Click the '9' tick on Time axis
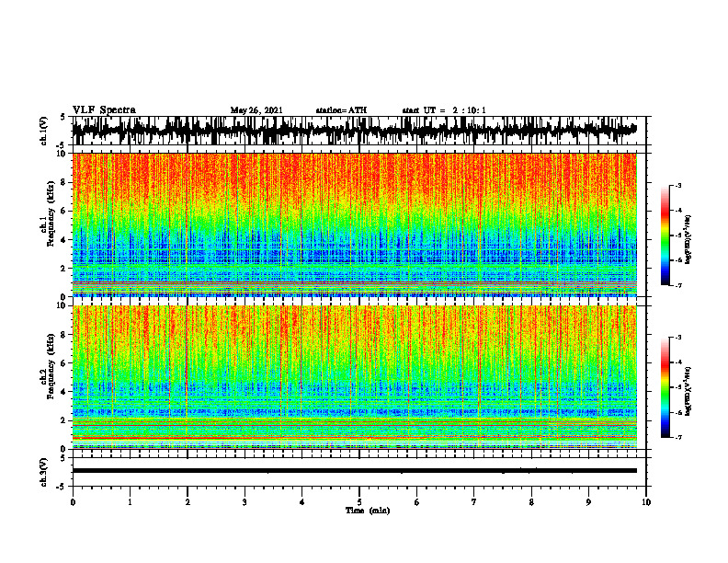The width and height of the screenshot is (728, 563). [x=588, y=501]
